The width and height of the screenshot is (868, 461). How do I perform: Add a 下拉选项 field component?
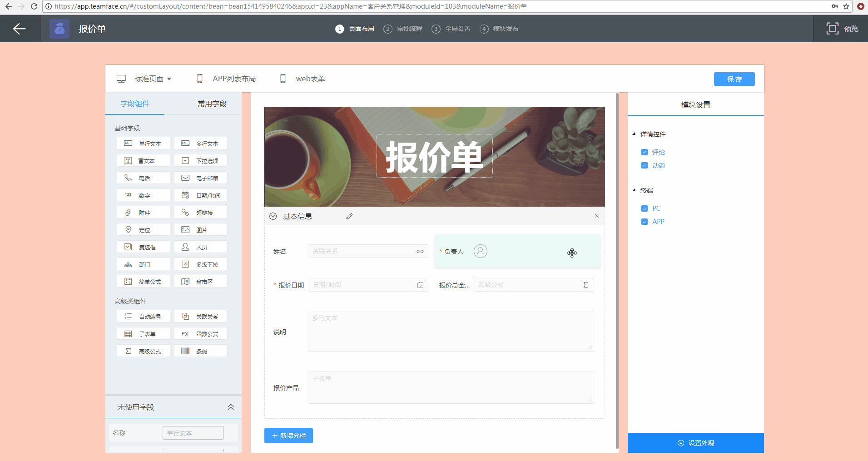click(x=201, y=161)
